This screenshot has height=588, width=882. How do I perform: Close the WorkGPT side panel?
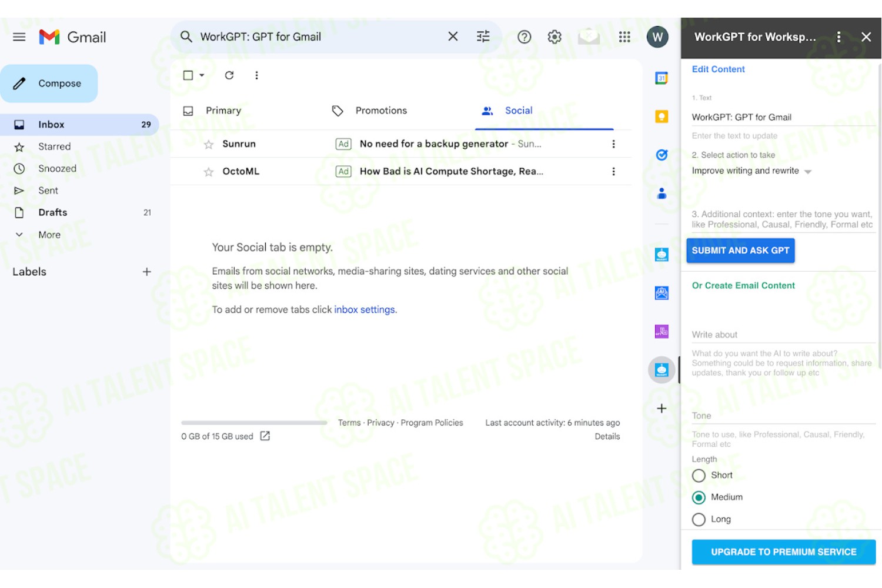pyautogui.click(x=866, y=37)
